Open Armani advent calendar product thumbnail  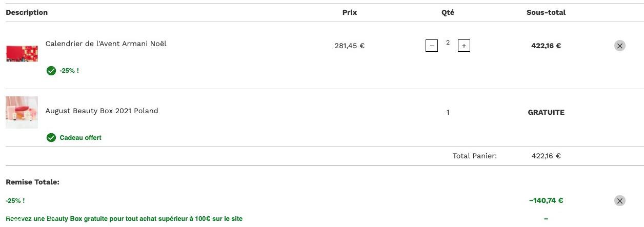click(x=22, y=53)
